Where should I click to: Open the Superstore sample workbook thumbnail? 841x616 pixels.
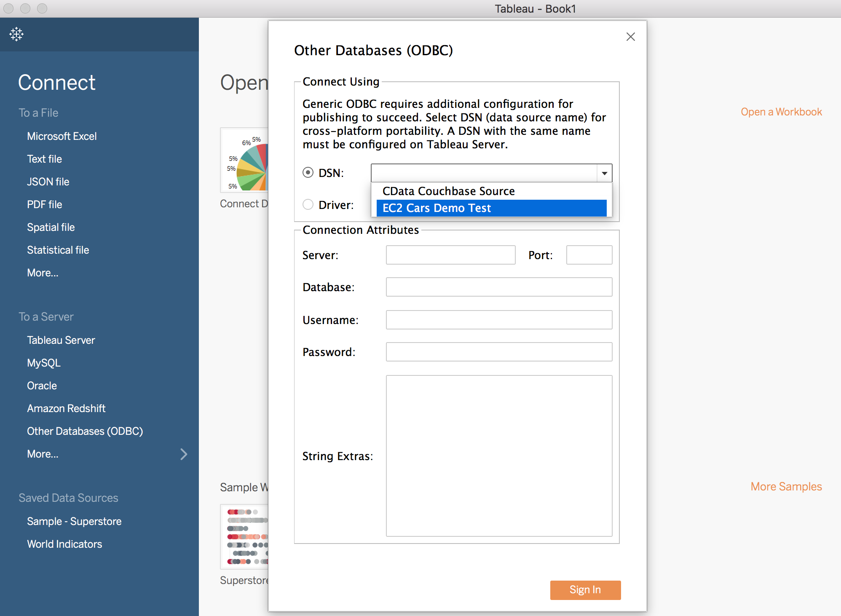click(x=248, y=536)
